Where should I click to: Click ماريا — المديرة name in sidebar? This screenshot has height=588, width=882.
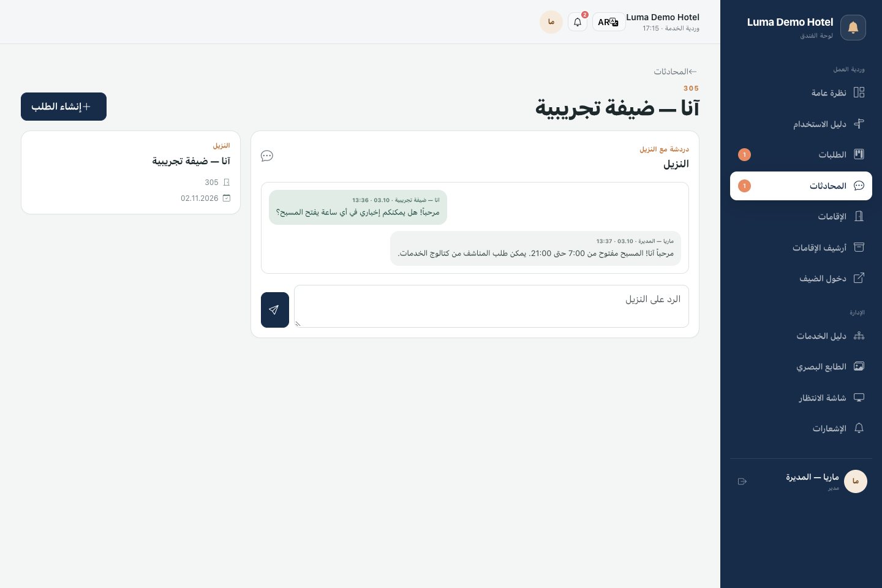coord(813,477)
